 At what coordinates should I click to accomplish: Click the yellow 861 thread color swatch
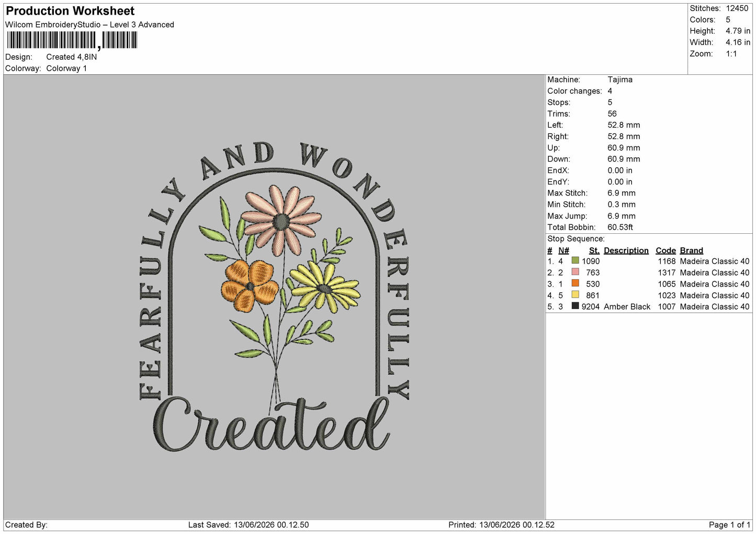(576, 295)
